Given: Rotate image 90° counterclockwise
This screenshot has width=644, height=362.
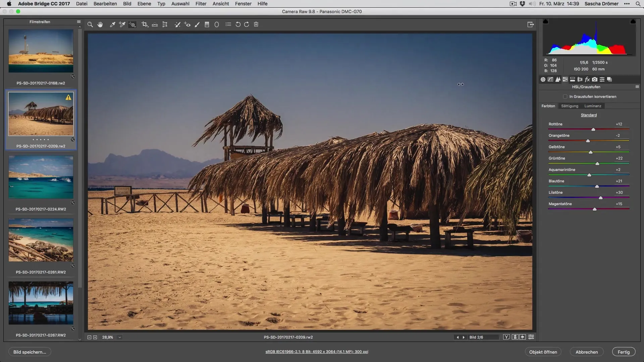Looking at the screenshot, I should pyautogui.click(x=238, y=24).
